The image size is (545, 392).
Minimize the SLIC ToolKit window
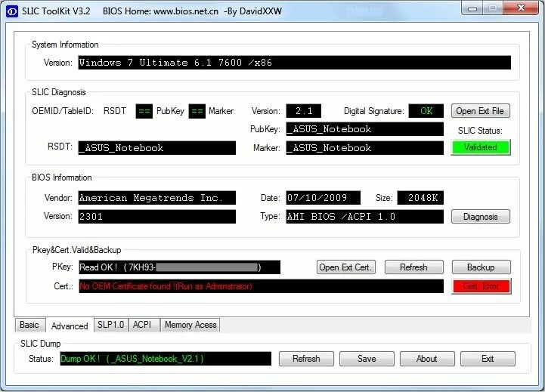pos(472,8)
